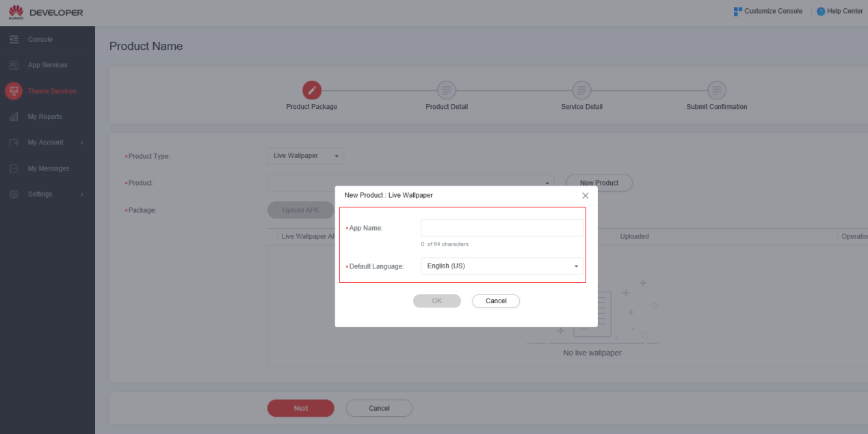Open the Default Language dropdown
868x434 pixels.
click(502, 266)
